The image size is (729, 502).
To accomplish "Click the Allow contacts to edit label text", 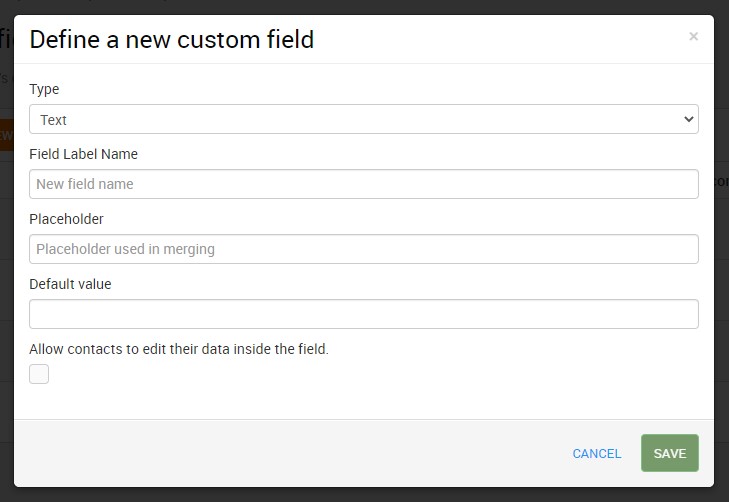I will (179, 349).
